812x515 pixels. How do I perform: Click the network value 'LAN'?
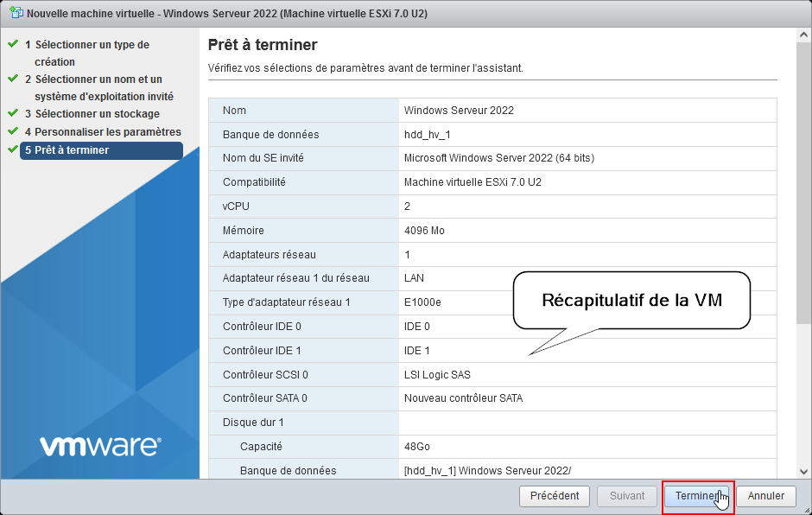point(414,278)
